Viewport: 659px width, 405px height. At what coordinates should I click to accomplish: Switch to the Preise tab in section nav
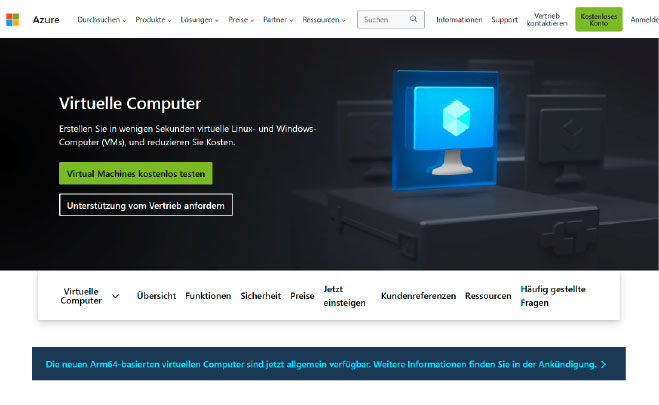tap(302, 296)
